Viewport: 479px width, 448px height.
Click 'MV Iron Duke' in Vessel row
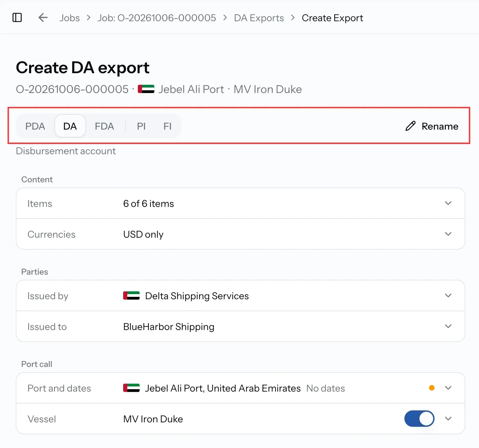pyautogui.click(x=153, y=419)
